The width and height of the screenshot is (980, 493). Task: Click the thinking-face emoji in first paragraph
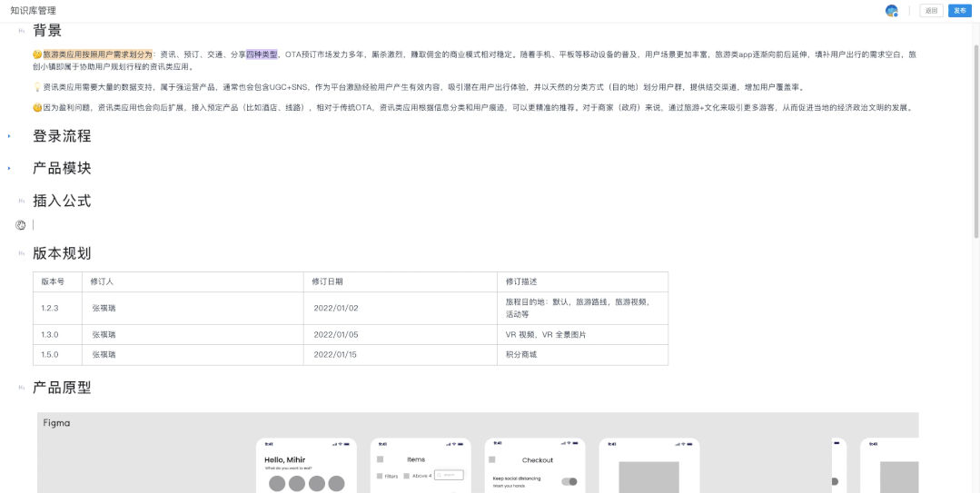coord(37,55)
